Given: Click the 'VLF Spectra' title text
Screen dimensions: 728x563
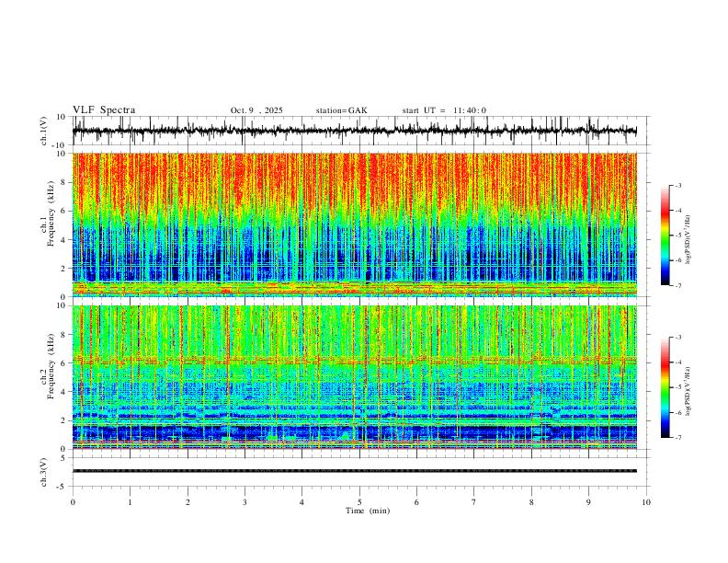Looking at the screenshot, I should (x=104, y=110).
